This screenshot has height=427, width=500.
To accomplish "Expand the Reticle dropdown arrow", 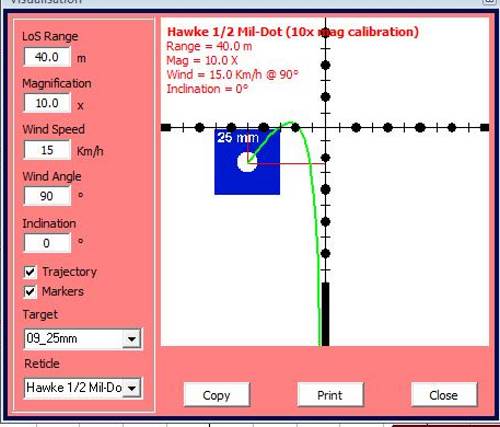I will point(132,388).
